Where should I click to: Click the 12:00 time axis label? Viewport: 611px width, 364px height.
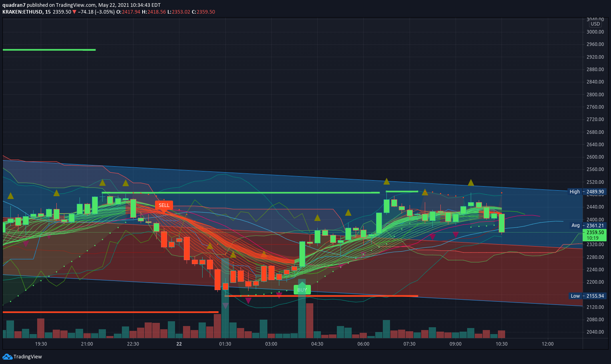(547, 344)
